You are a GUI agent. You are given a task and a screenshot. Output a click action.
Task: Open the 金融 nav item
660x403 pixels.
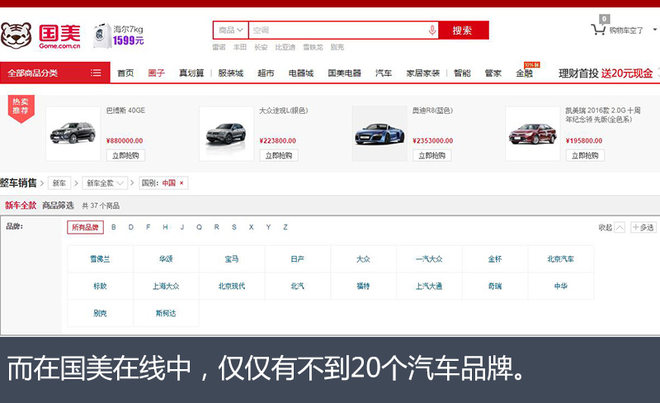coord(524,73)
